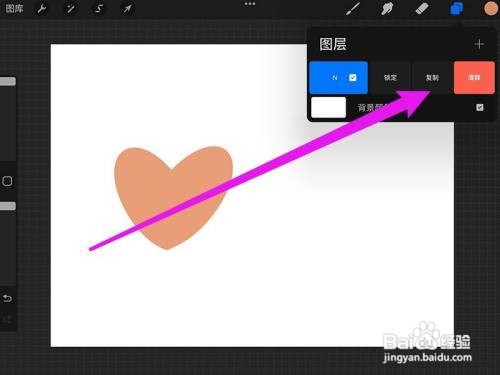This screenshot has width=500, height=375.
Task: Tap the brush opacity slider handle
Action: point(8,206)
